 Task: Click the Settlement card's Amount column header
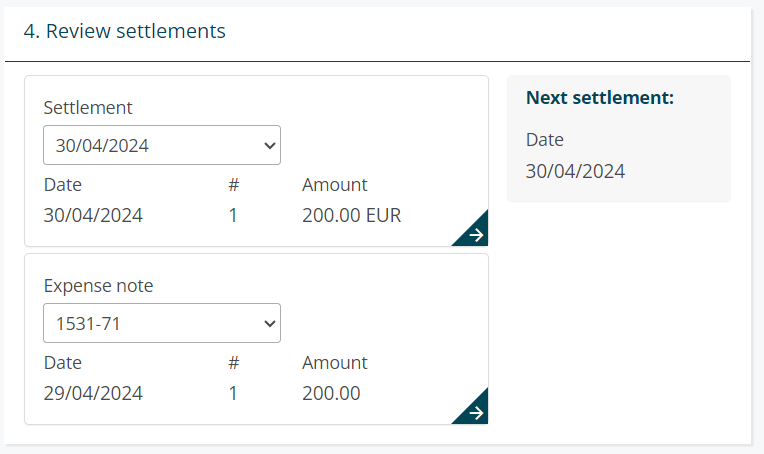tap(334, 185)
